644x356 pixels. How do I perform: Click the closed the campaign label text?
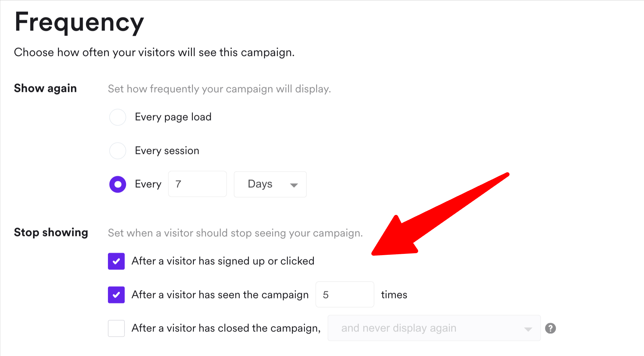point(226,328)
